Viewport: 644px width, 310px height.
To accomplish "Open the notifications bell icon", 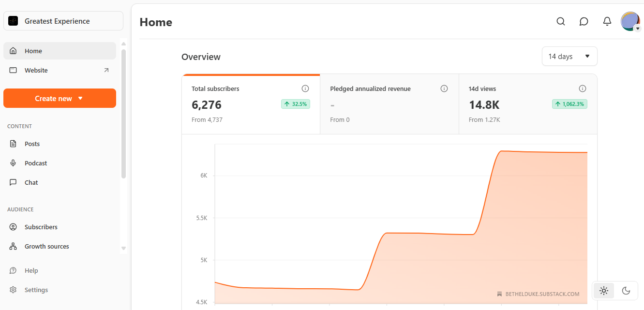I will coord(607,21).
